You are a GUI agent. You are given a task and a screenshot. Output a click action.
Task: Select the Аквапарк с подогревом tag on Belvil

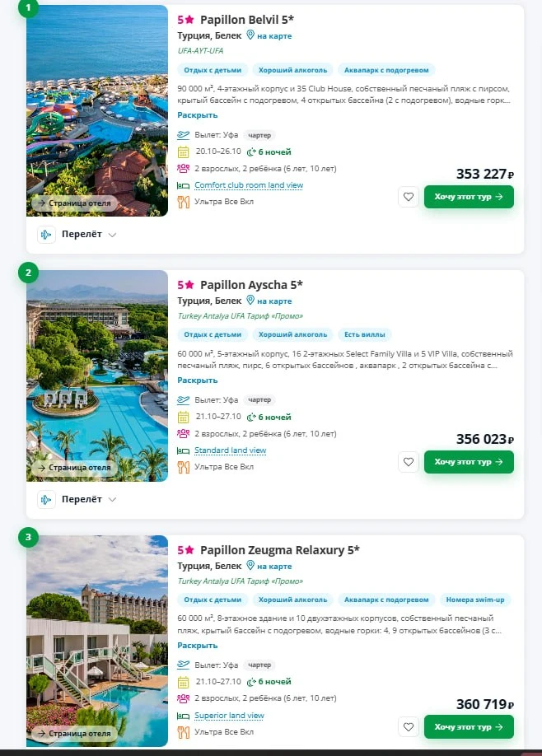pyautogui.click(x=386, y=70)
